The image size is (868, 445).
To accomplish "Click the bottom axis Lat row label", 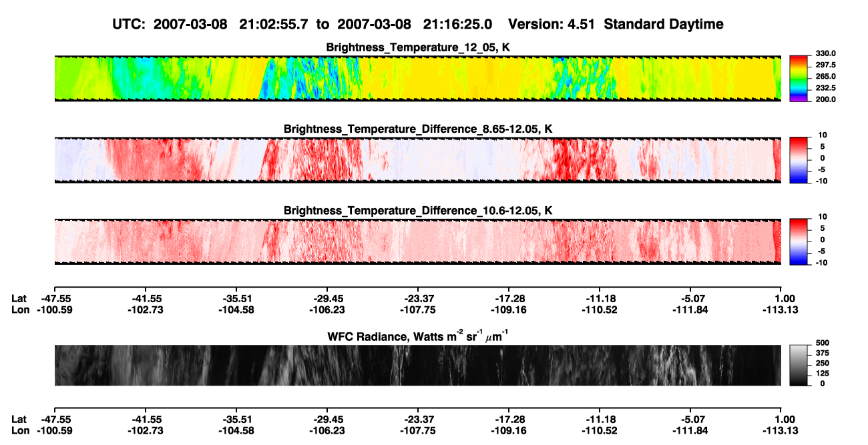I will pos(19,419).
